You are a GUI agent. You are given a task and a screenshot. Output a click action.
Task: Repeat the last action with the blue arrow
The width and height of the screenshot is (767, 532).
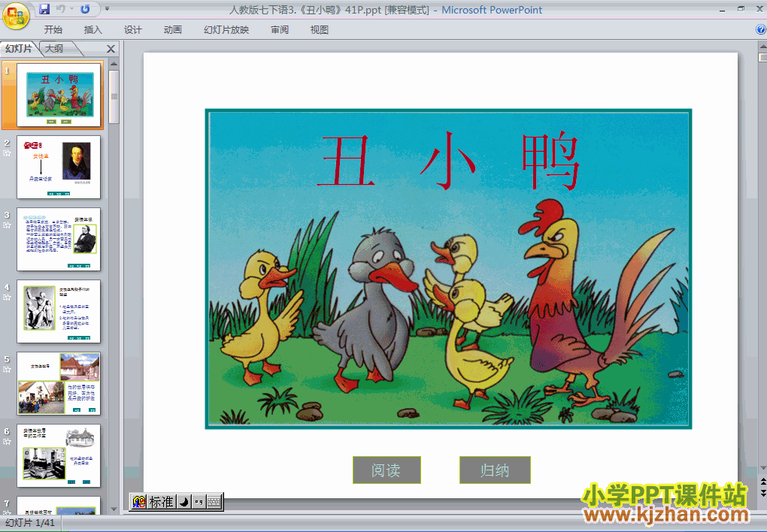(85, 9)
